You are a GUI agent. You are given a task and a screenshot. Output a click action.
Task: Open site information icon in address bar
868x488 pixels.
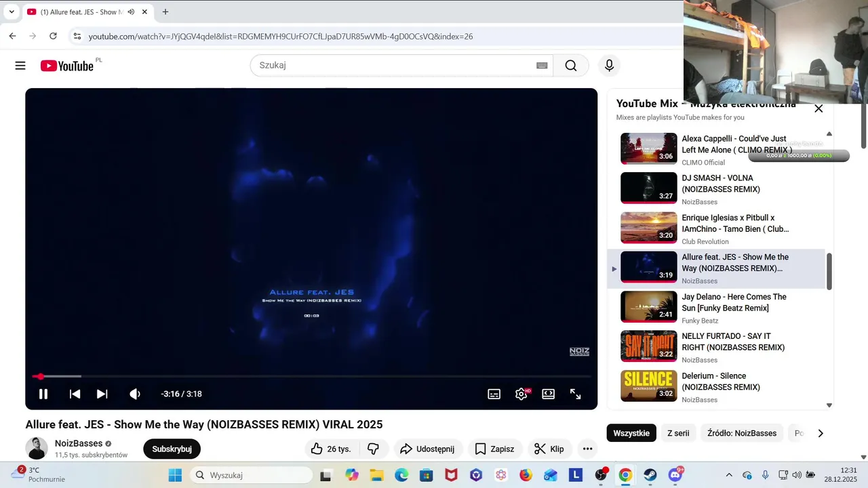coord(77,36)
